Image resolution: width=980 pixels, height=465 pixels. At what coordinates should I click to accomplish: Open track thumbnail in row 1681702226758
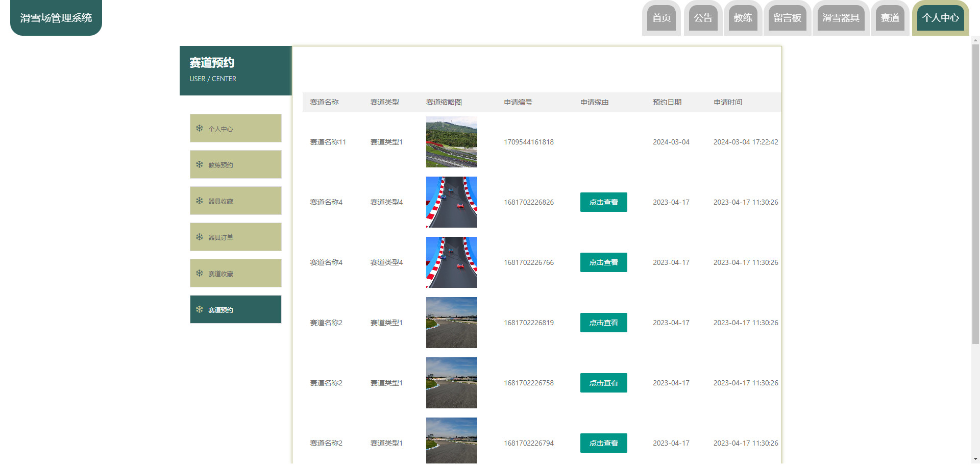tap(452, 383)
